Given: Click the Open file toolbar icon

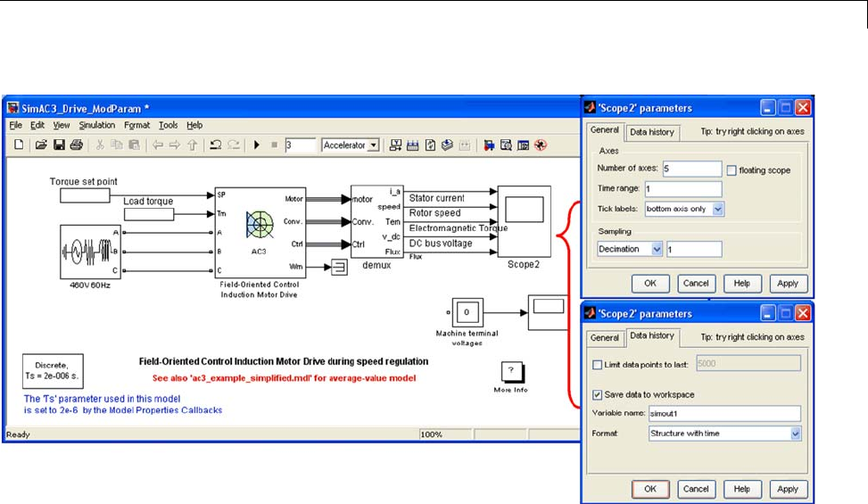Looking at the screenshot, I should pos(41,145).
